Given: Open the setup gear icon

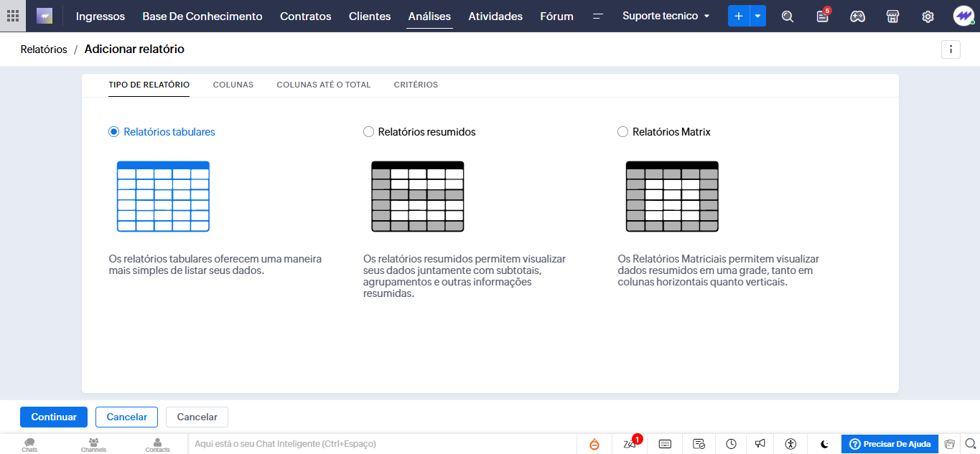Looking at the screenshot, I should pos(928,16).
